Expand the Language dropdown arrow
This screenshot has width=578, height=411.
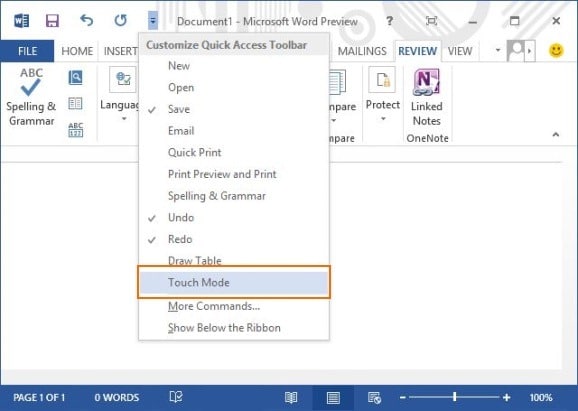click(124, 119)
